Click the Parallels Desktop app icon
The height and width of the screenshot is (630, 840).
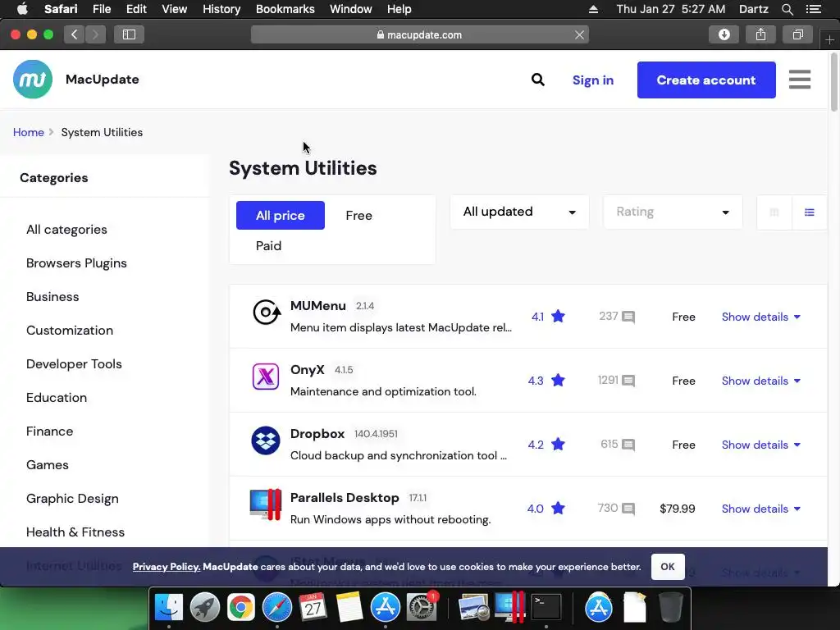click(266, 504)
